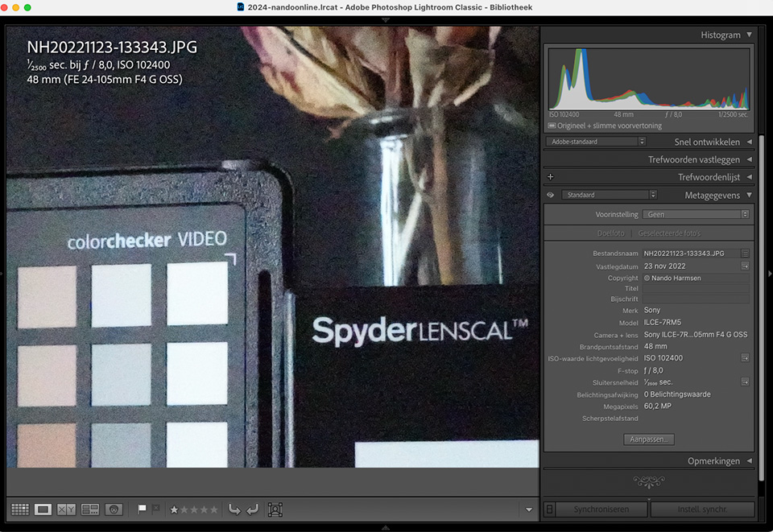Open the Survey view
This screenshot has height=532, width=773.
coord(90,509)
